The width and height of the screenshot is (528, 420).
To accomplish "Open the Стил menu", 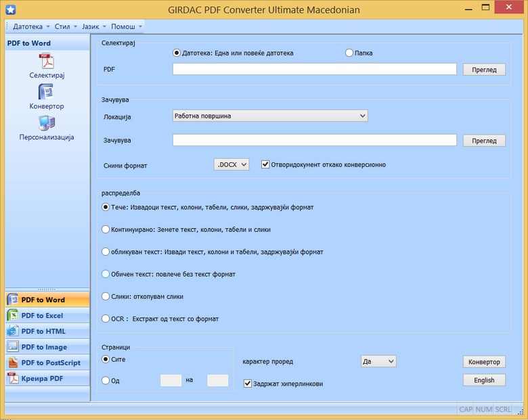I will (x=66, y=26).
